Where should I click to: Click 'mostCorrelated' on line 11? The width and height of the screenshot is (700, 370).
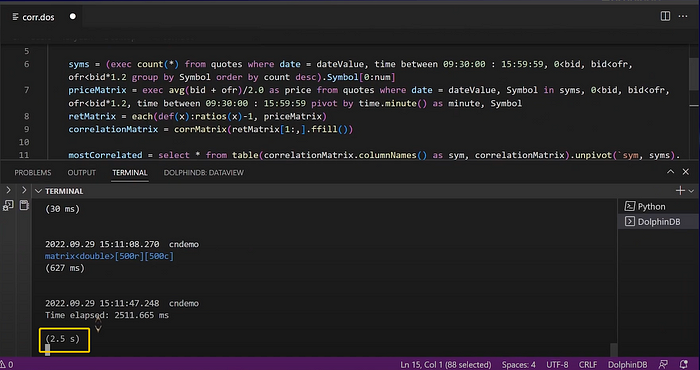[105, 155]
